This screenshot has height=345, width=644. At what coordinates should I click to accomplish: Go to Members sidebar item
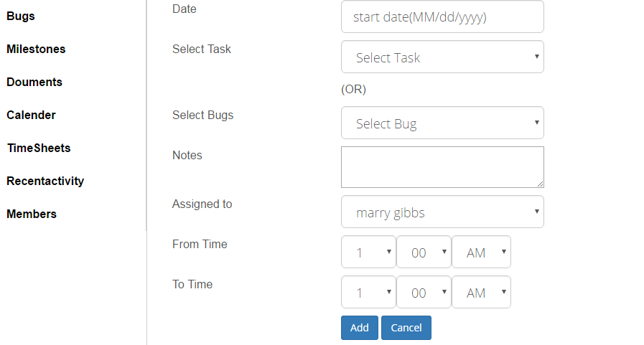pyautogui.click(x=32, y=214)
